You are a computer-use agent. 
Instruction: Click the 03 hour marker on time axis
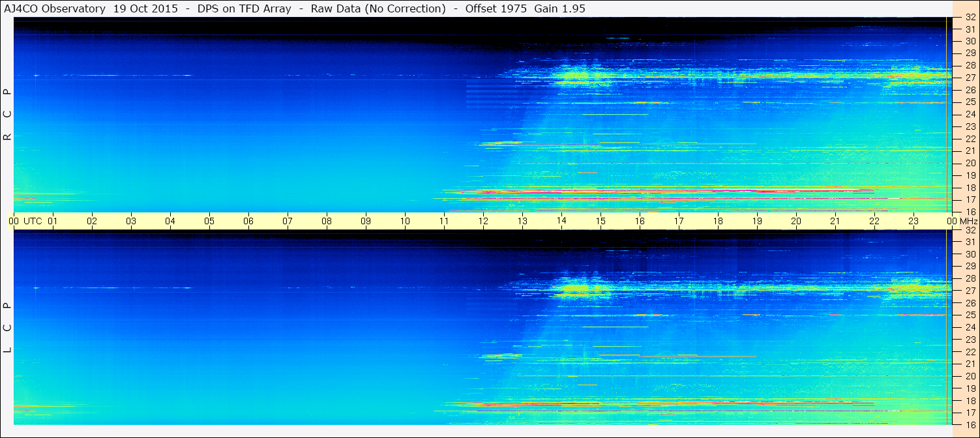tap(131, 221)
